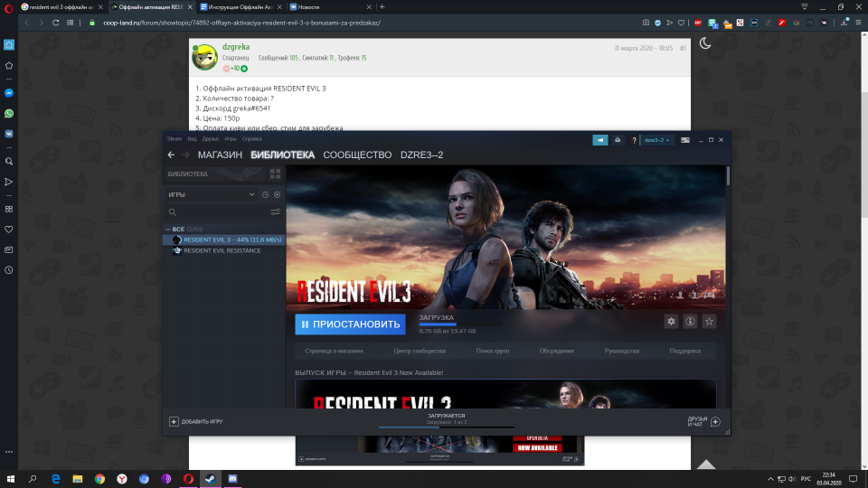868x488 pixels.
Task: Open the Игры menu
Action: click(231, 139)
